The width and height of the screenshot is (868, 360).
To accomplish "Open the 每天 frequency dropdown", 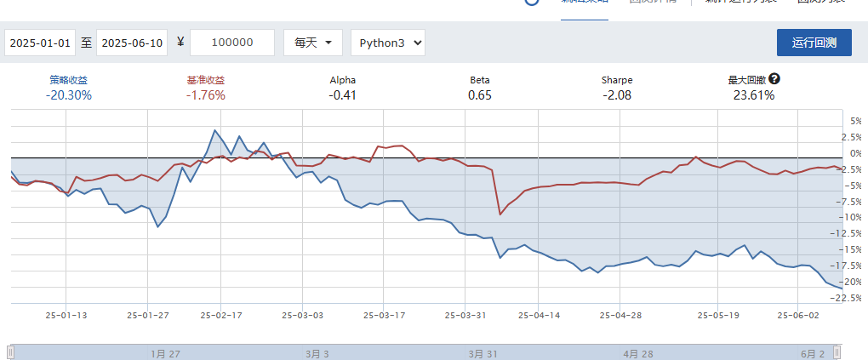I will [x=312, y=43].
